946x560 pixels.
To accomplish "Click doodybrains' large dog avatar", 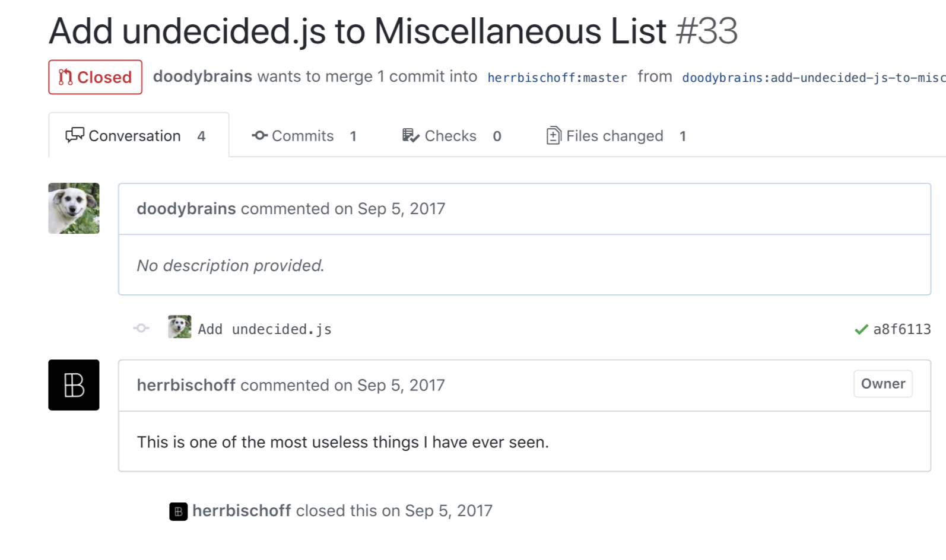I will click(74, 208).
